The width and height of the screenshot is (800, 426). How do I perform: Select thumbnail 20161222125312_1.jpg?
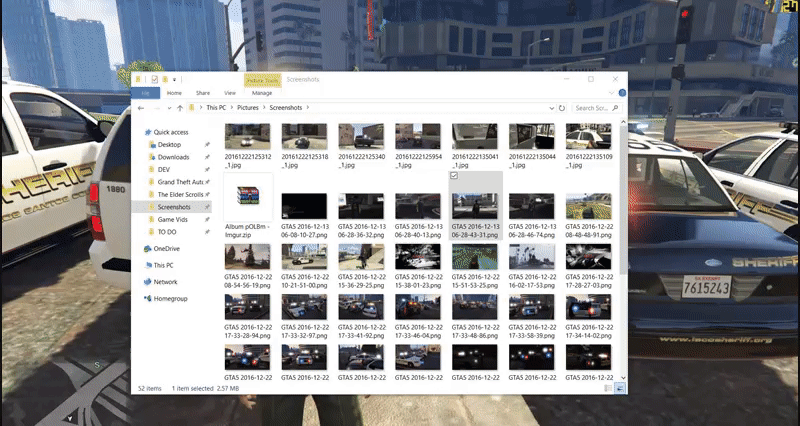247,137
